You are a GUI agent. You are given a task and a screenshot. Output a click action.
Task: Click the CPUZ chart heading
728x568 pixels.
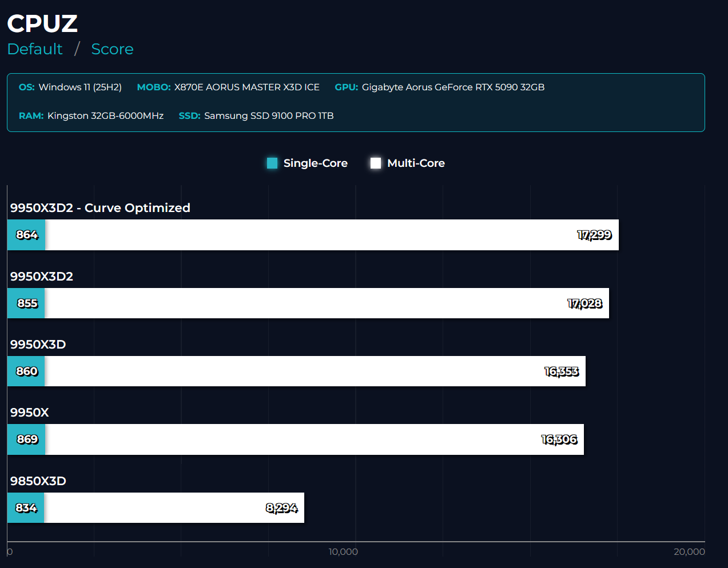click(x=42, y=24)
